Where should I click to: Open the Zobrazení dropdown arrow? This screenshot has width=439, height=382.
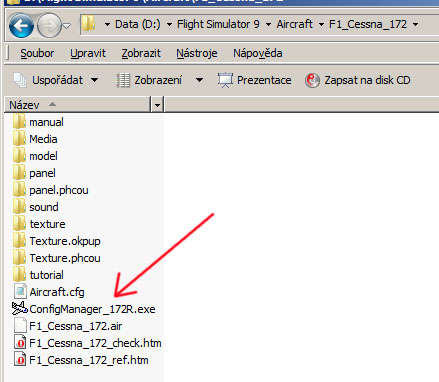pos(199,80)
